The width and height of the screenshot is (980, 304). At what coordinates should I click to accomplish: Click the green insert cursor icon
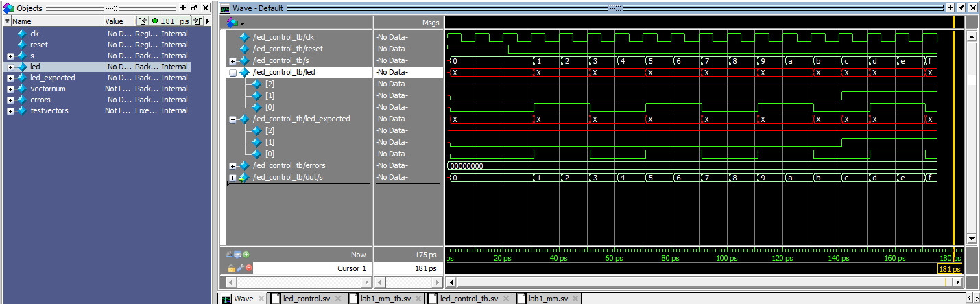[x=246, y=254]
